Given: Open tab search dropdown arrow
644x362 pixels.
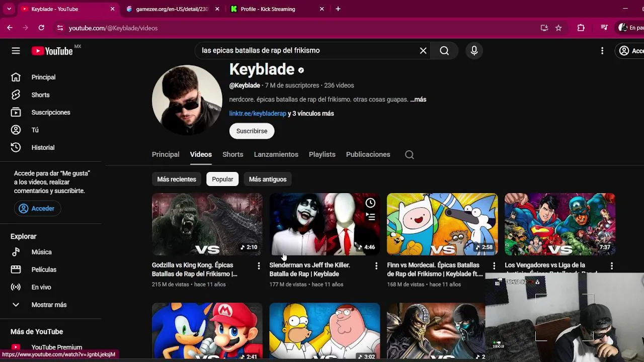Looking at the screenshot, I should click(9, 9).
